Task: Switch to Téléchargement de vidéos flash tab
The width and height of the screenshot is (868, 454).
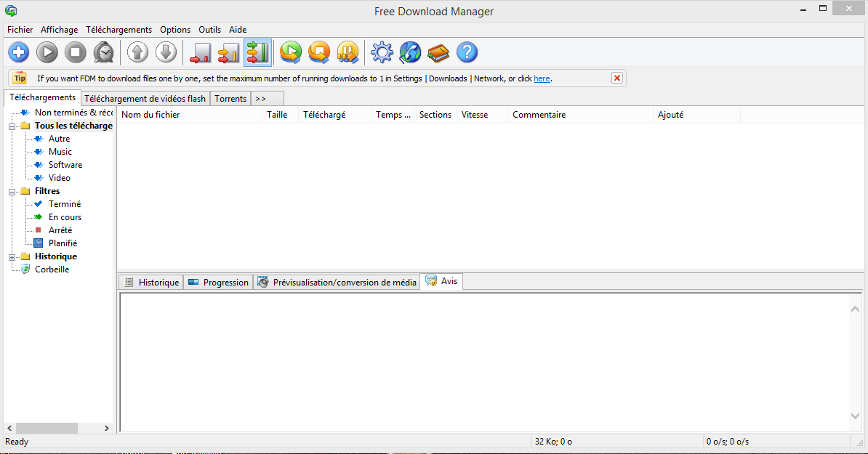Action: click(145, 99)
